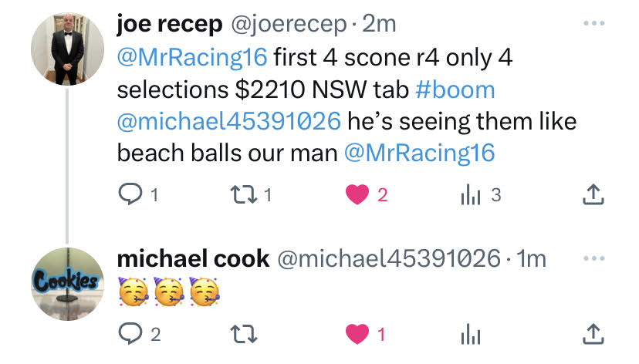
Task: Unlike joe recep's tweet heart
Action: 357,194
